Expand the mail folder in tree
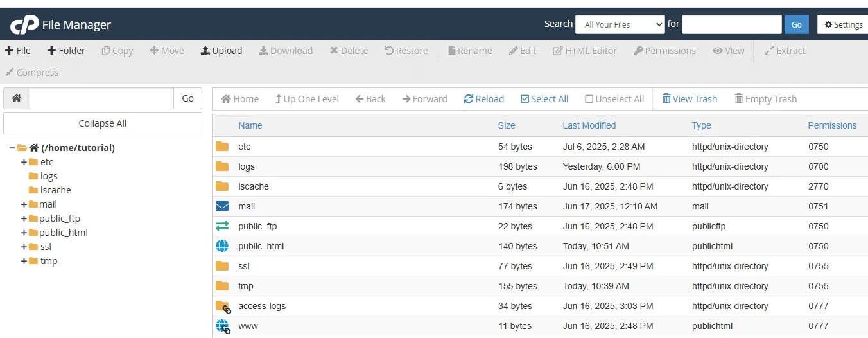The image size is (868, 338). (x=24, y=204)
